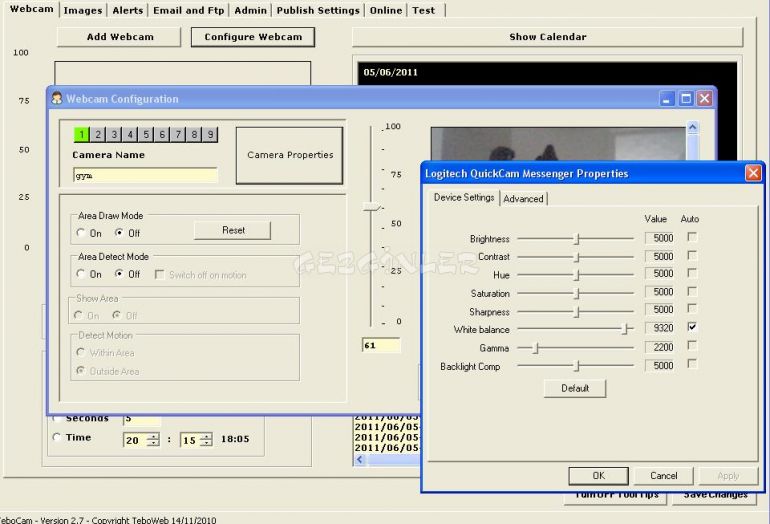Enable Auto for Sharpness

[x=692, y=308]
